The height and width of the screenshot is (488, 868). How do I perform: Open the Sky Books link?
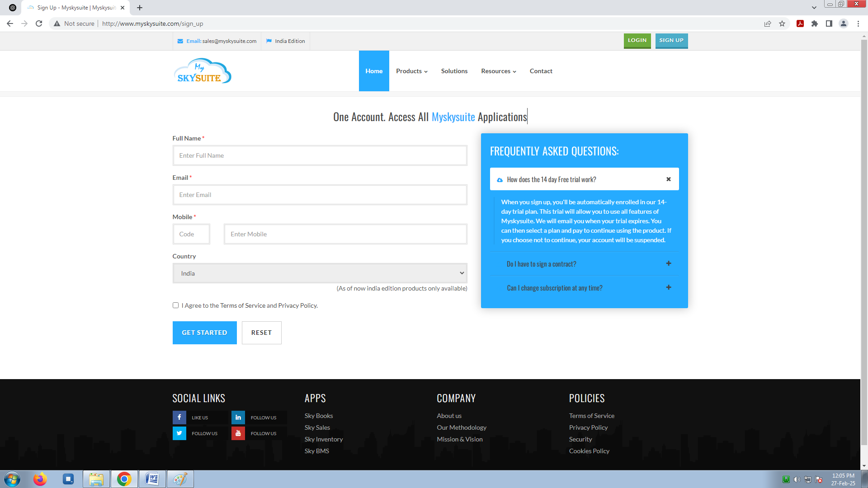[x=319, y=416]
